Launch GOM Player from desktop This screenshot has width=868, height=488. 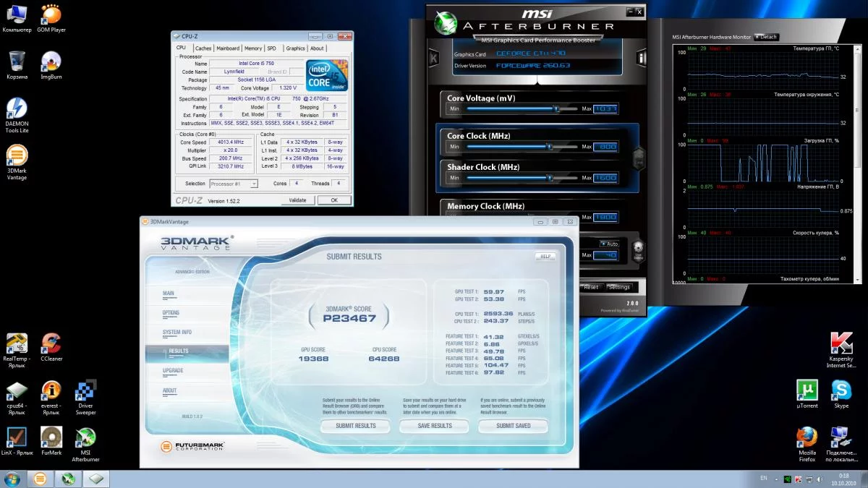[51, 20]
